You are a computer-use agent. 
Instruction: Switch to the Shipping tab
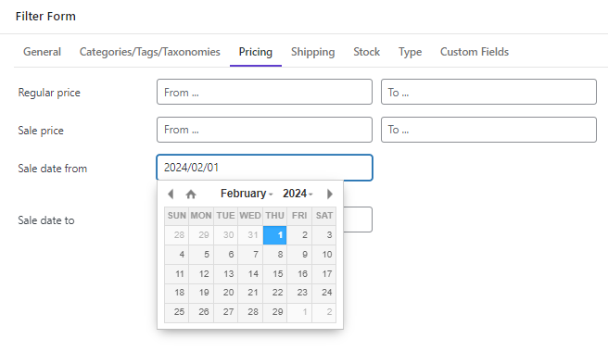[x=313, y=52]
